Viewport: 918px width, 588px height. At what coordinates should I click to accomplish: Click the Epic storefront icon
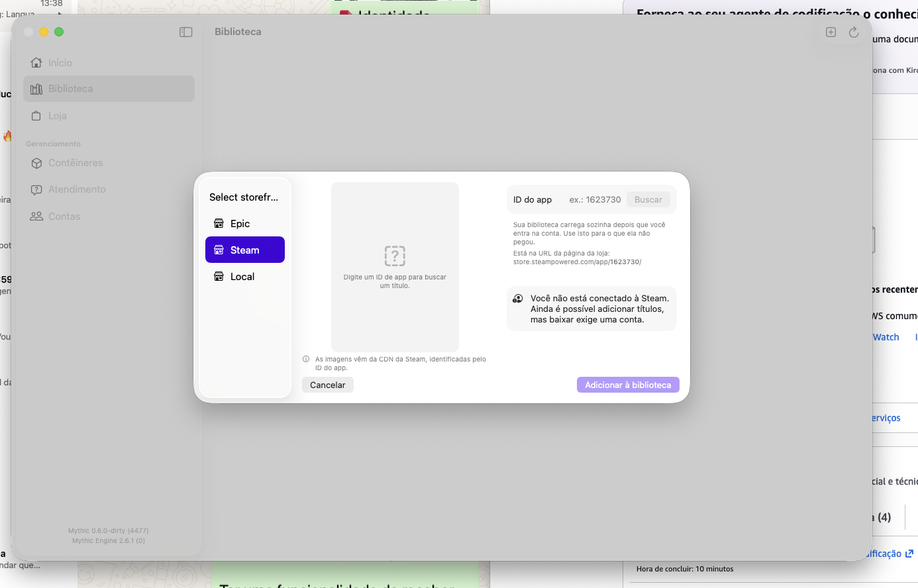[x=219, y=224]
